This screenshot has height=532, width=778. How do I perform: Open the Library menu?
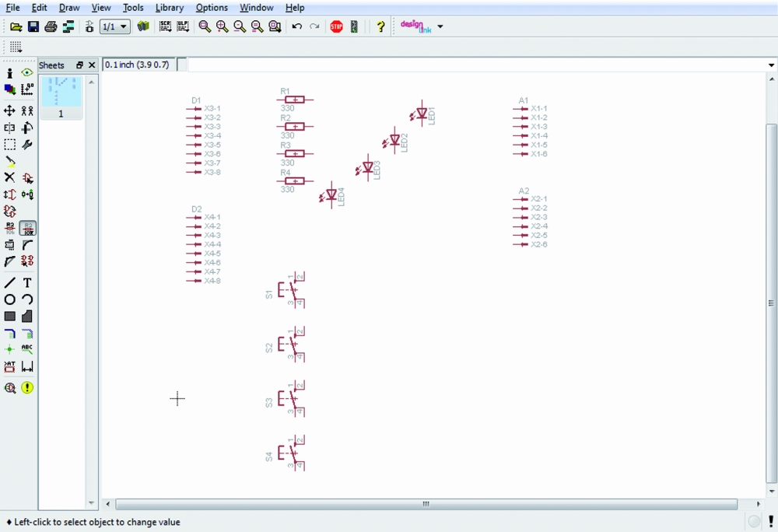pos(169,8)
